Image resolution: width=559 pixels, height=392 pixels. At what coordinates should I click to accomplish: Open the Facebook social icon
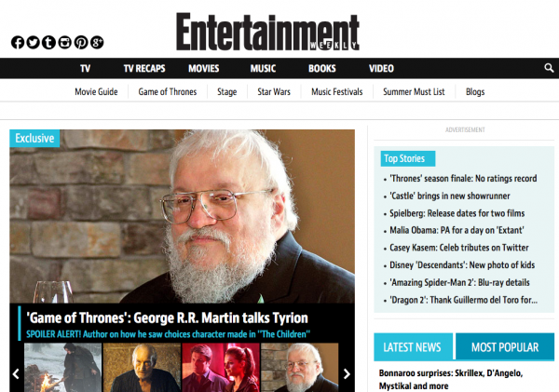point(18,43)
